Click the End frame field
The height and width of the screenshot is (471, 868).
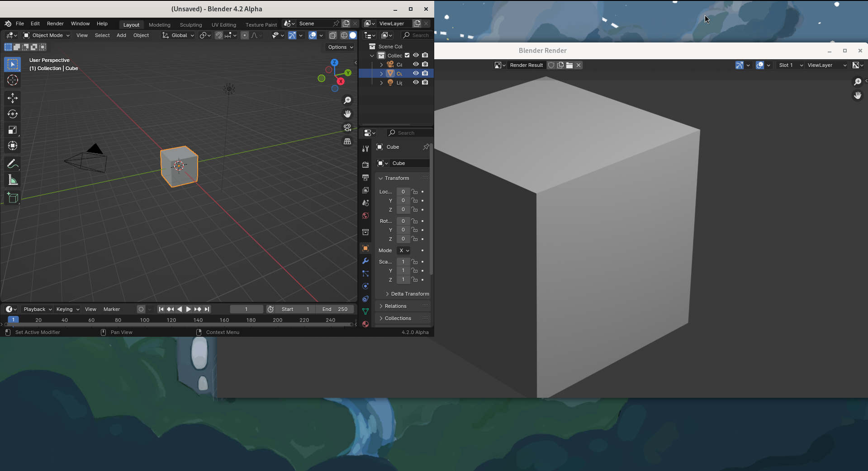[x=335, y=309]
